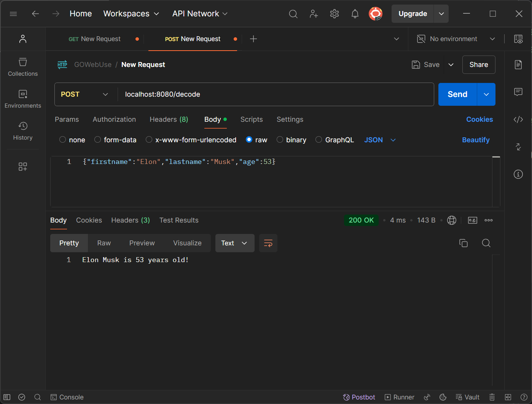The width and height of the screenshot is (532, 404).
Task: Open the request Headers (8) tab
Action: pyautogui.click(x=169, y=119)
